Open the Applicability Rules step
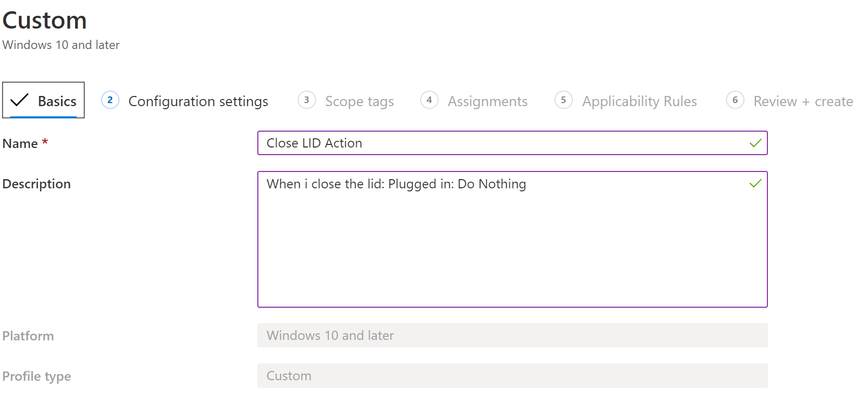868x420 pixels. (x=639, y=101)
